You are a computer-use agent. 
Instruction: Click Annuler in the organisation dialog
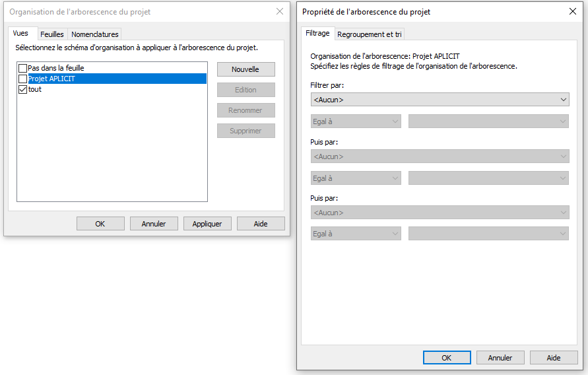[x=154, y=224]
